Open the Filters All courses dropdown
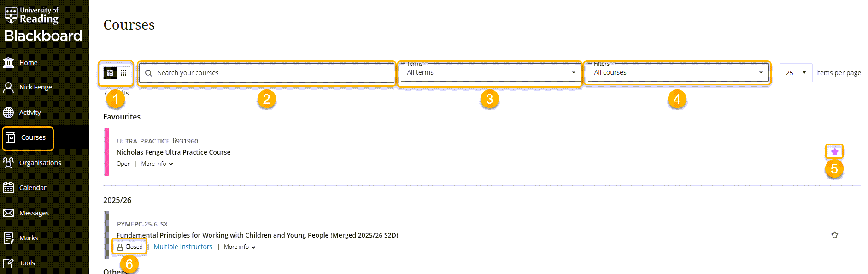The width and height of the screenshot is (868, 274). click(678, 73)
